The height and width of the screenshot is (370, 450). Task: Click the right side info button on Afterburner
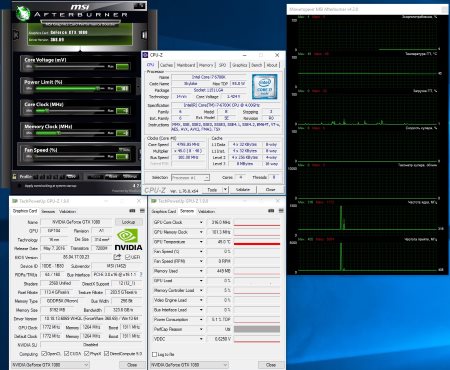coord(144,35)
